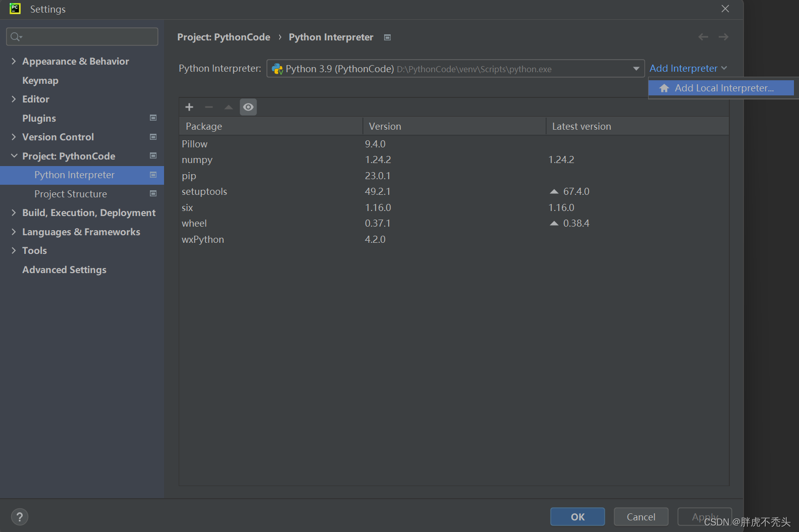Click the project-level icon beside Version Control
799x532 pixels.
pyautogui.click(x=153, y=137)
